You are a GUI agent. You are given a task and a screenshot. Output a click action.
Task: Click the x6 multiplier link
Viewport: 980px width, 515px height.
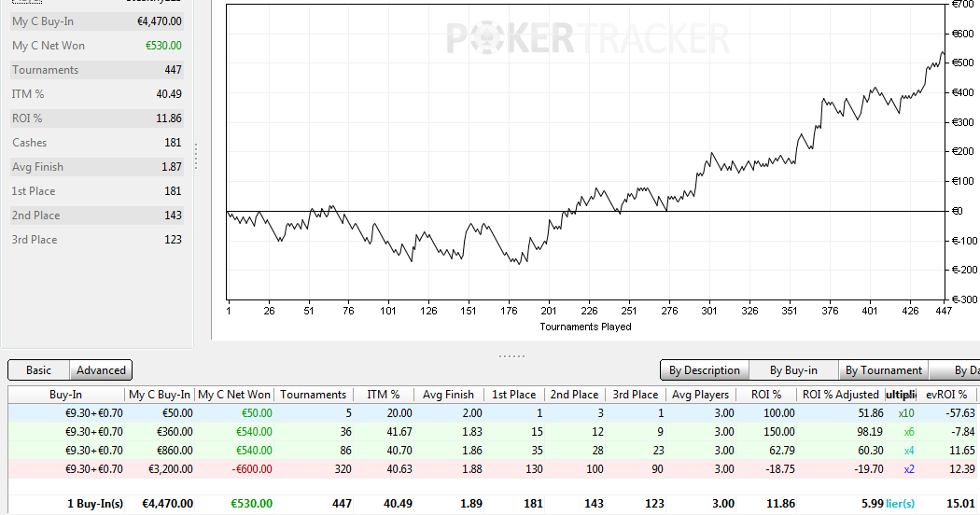coord(909,432)
